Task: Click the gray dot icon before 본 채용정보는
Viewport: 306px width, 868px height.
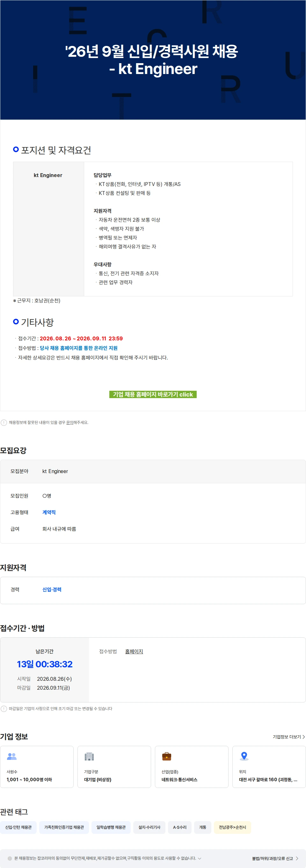Action: (x=10, y=858)
